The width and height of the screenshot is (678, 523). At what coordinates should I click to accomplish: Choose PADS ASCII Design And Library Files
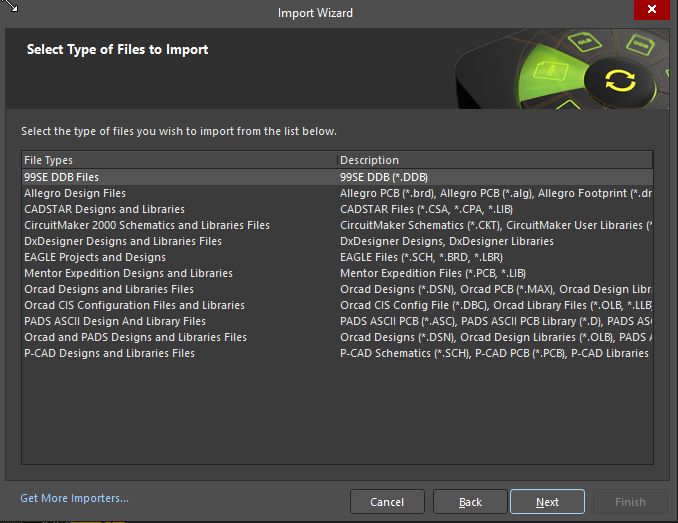337,321
